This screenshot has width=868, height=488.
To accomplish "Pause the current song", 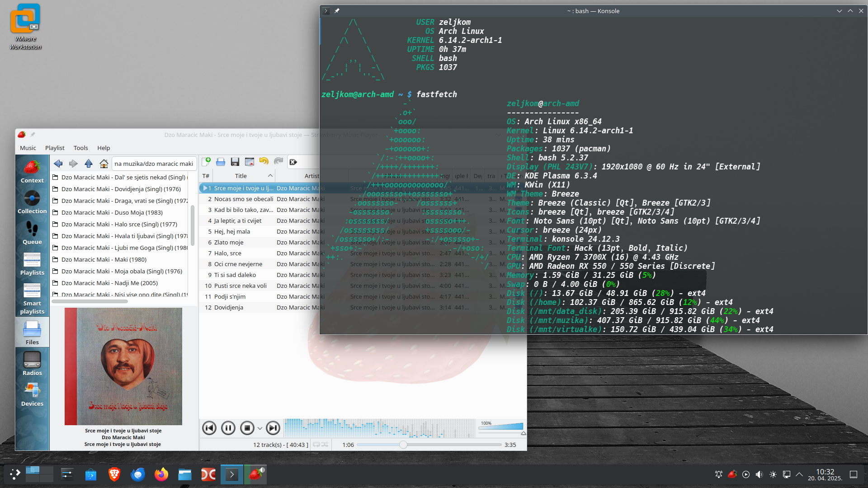I will pyautogui.click(x=228, y=428).
